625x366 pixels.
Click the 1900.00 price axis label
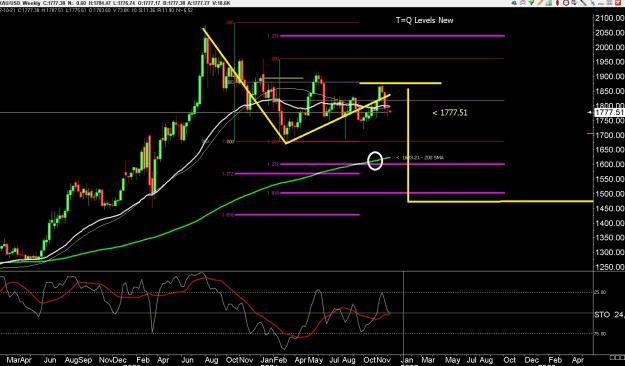[x=609, y=77]
